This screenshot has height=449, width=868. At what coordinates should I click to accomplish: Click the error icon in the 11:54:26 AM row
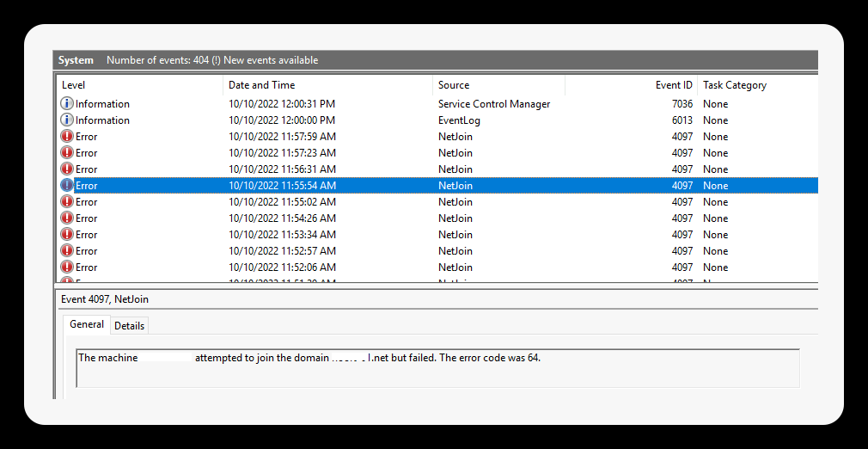66,218
